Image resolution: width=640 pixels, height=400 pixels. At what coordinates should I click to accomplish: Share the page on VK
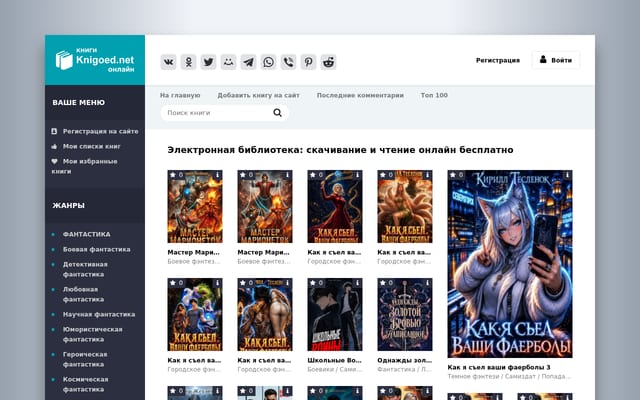[x=168, y=62]
